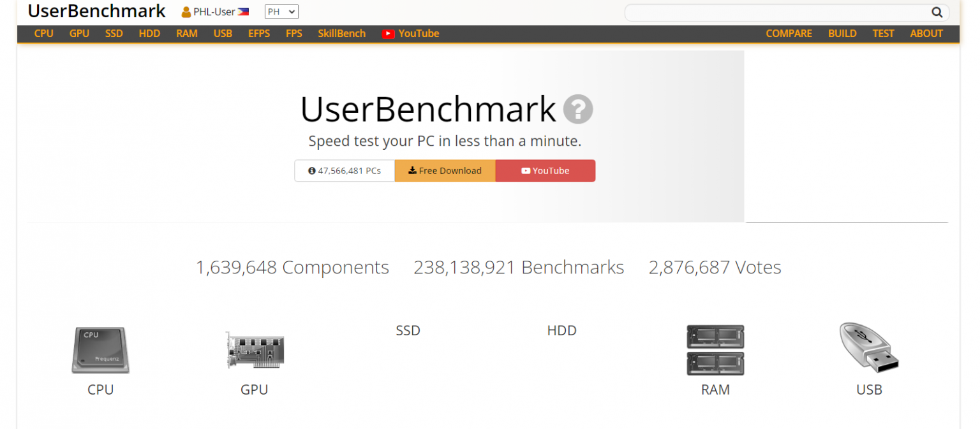The width and height of the screenshot is (980, 429).
Task: Click the Philippines flag next to PHL-User
Action: point(243,10)
